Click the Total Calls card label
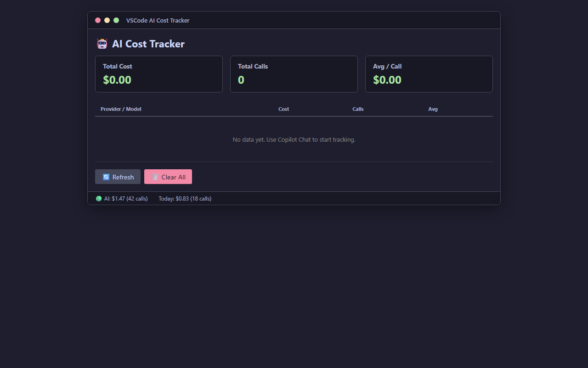The width and height of the screenshot is (588, 368). click(x=253, y=66)
